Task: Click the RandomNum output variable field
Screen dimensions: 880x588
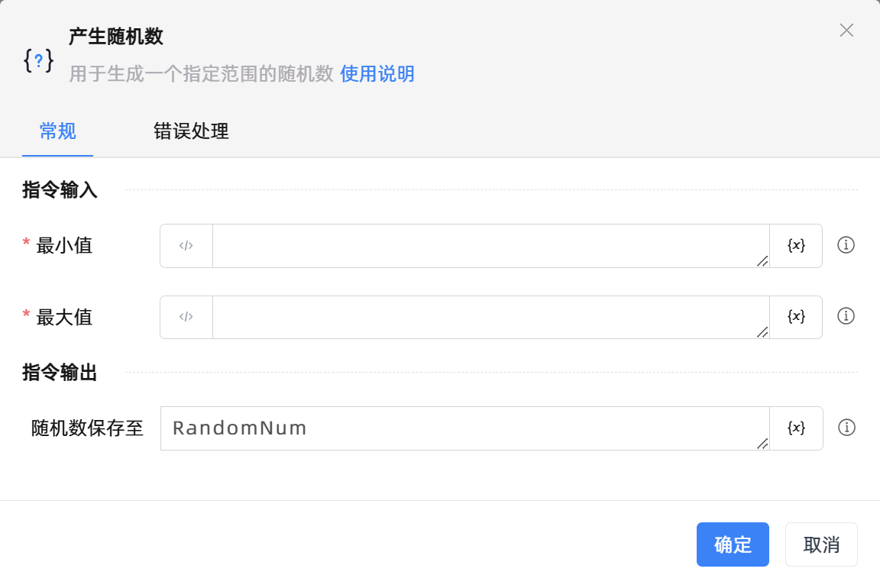Action: point(463,428)
